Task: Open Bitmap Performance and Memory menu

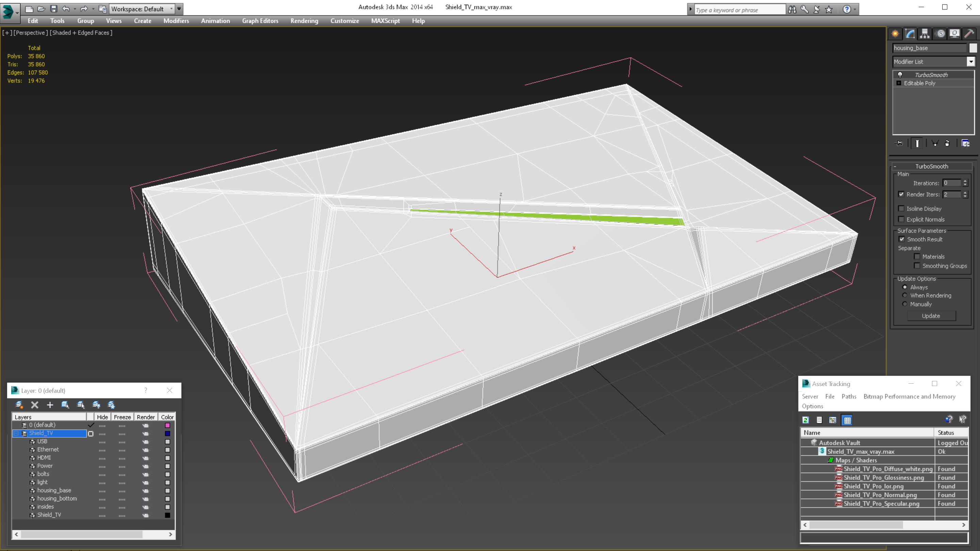Action: tap(909, 396)
